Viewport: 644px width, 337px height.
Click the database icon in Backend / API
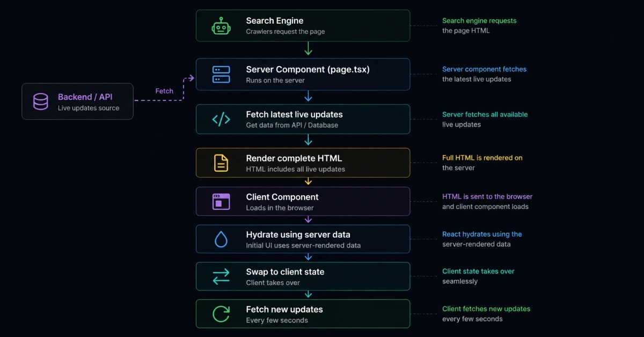(41, 101)
